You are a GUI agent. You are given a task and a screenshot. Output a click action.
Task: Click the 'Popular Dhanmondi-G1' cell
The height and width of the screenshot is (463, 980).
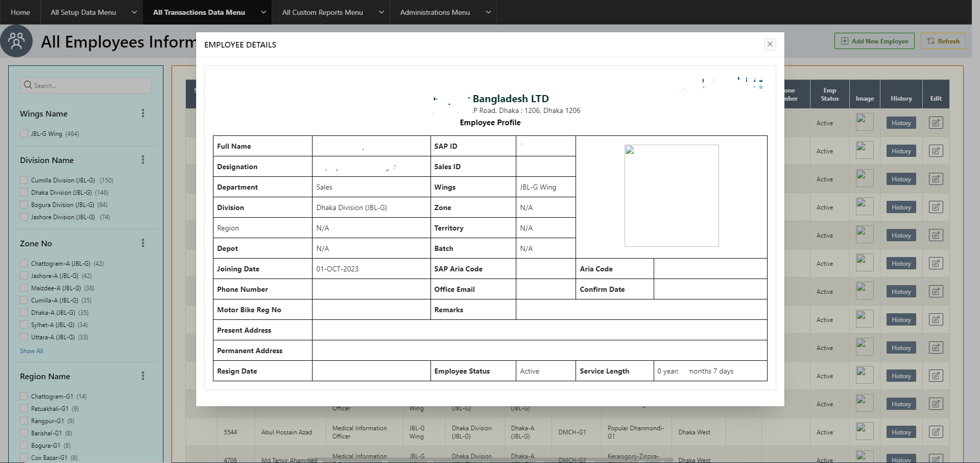[636, 432]
